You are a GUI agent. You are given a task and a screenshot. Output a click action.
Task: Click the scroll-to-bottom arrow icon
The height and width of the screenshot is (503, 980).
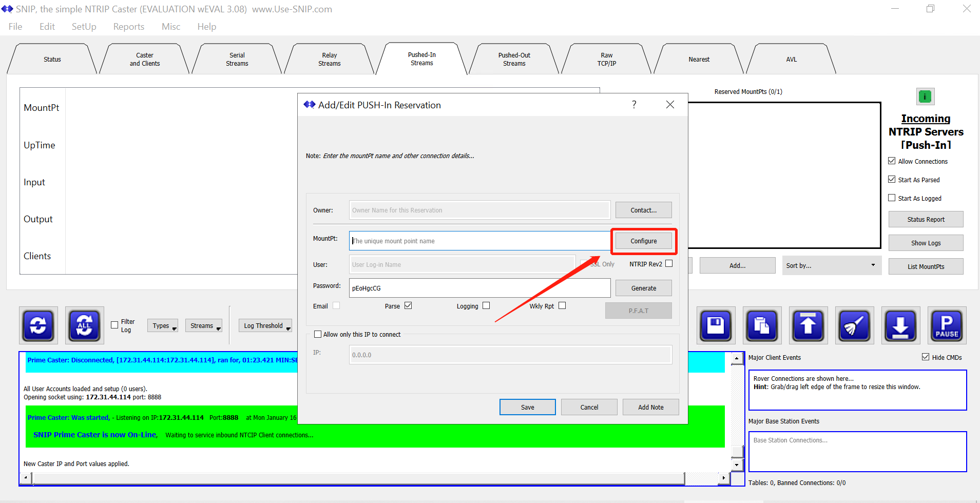click(x=900, y=325)
